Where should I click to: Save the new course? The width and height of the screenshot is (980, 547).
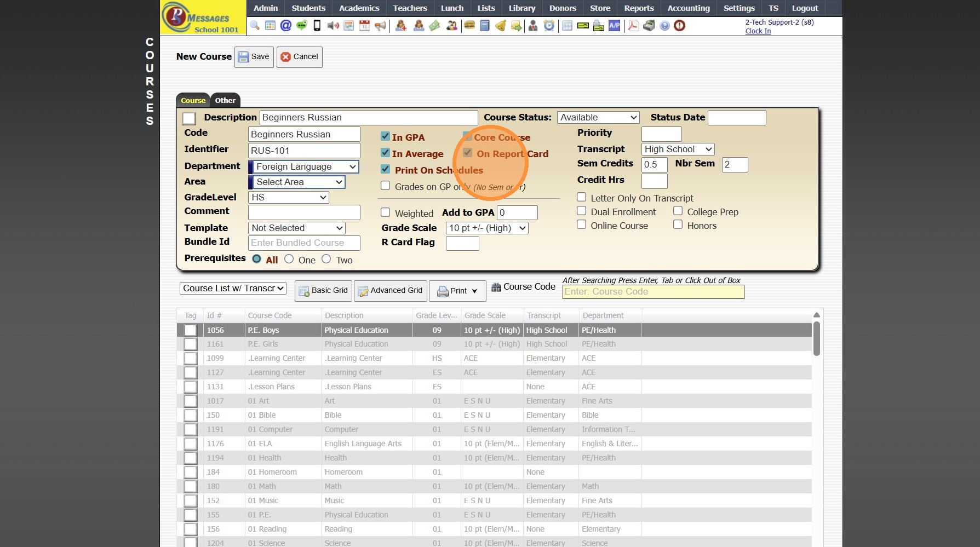[x=254, y=57]
